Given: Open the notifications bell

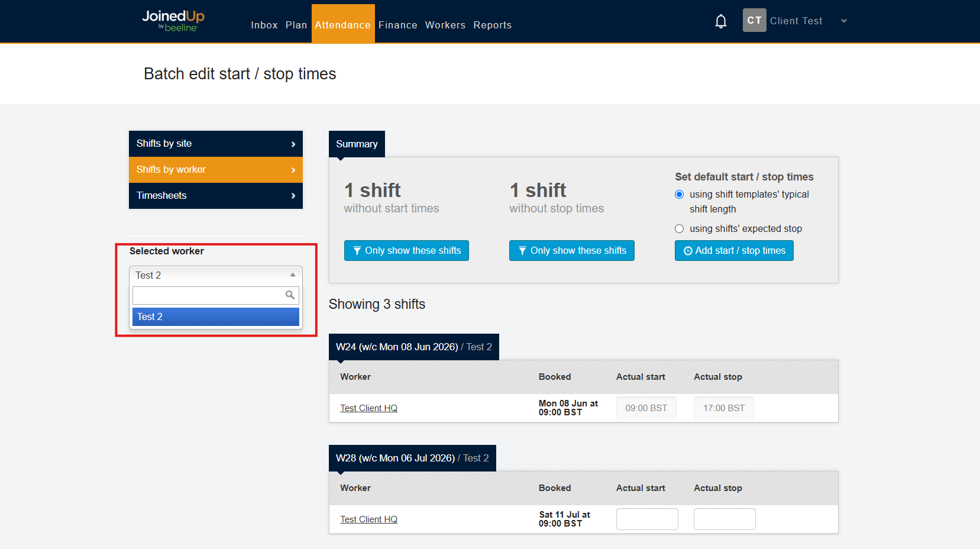Looking at the screenshot, I should tap(720, 21).
